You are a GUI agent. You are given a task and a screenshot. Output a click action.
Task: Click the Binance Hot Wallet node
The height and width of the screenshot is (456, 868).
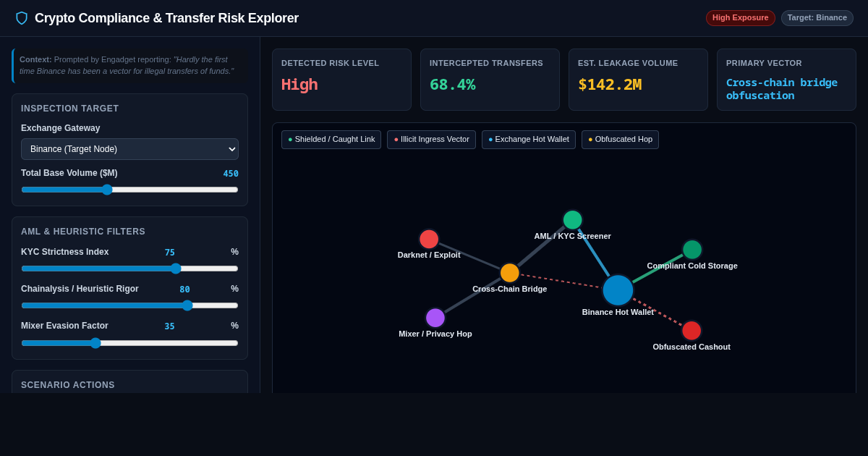coord(618,290)
